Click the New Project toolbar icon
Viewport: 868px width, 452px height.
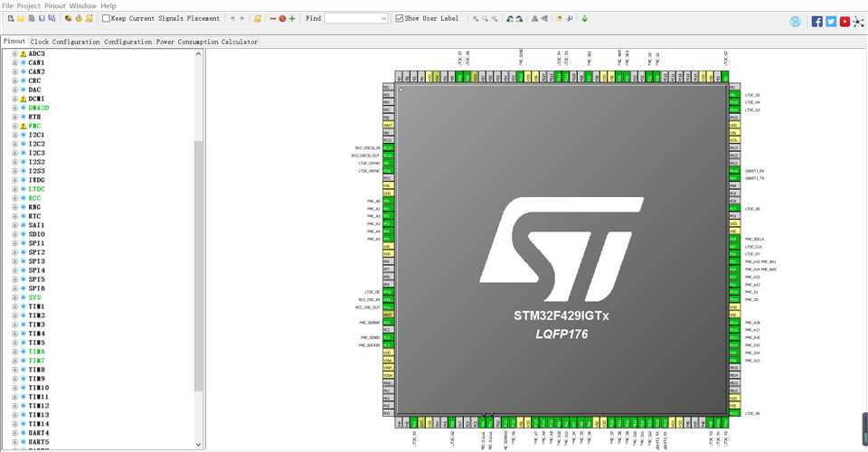11,18
